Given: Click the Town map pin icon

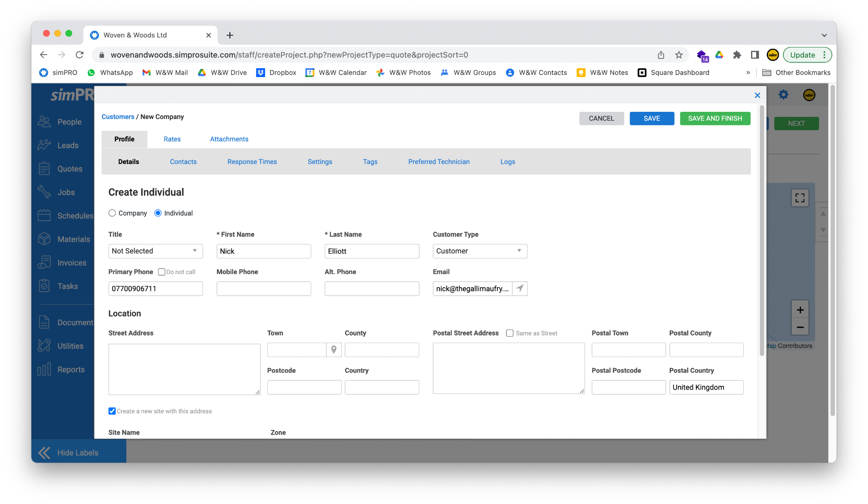Looking at the screenshot, I should click(334, 350).
